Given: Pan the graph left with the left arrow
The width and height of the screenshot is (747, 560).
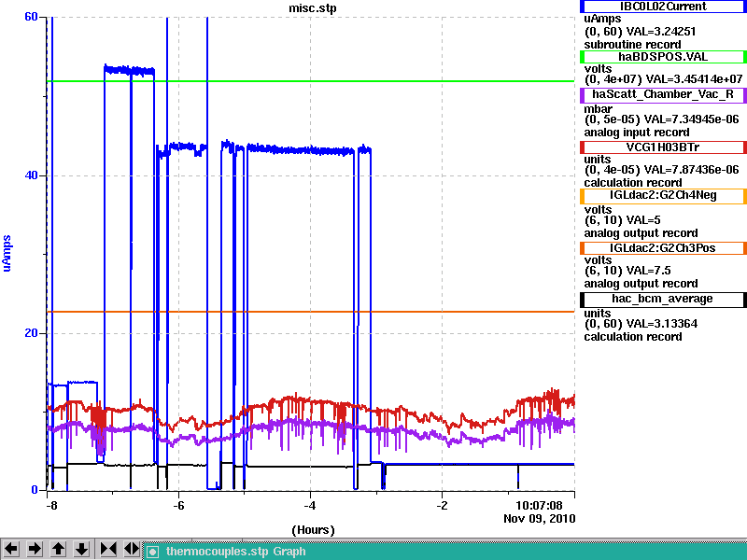Looking at the screenshot, I should [x=11, y=549].
